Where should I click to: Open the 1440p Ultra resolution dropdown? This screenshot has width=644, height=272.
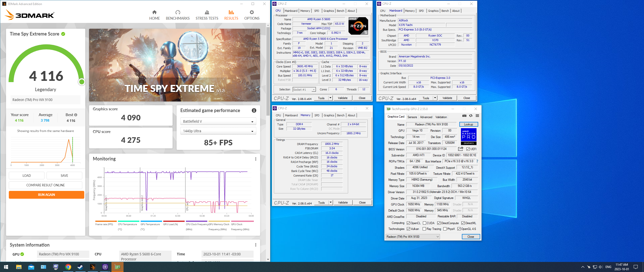pyautogui.click(x=218, y=131)
